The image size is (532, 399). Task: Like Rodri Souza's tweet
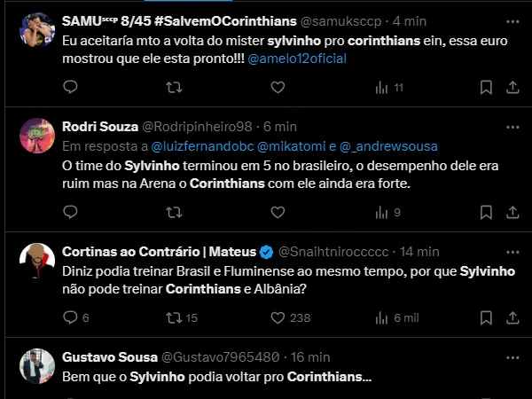pos(278,212)
